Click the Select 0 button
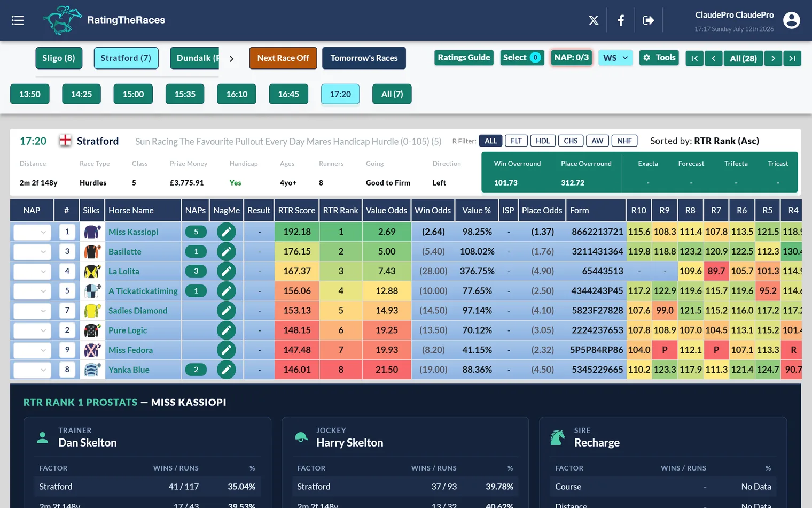The width and height of the screenshot is (812, 508). pyautogui.click(x=522, y=58)
